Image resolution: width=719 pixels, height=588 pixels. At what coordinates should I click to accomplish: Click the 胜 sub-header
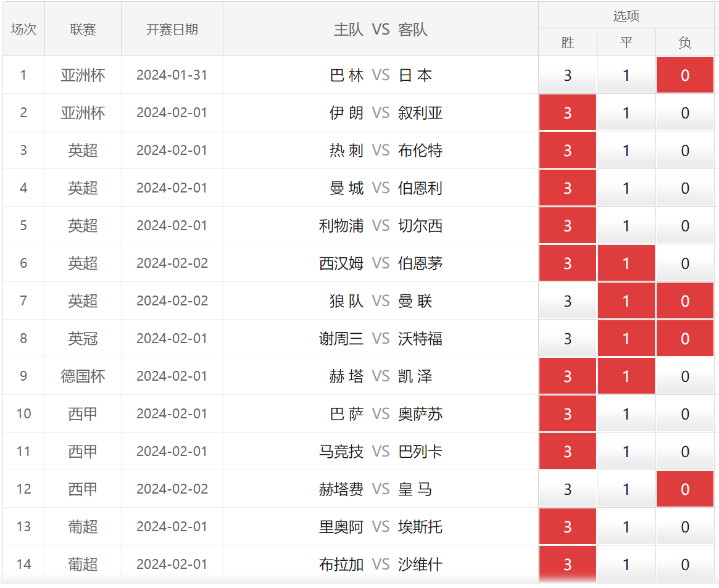coord(568,42)
